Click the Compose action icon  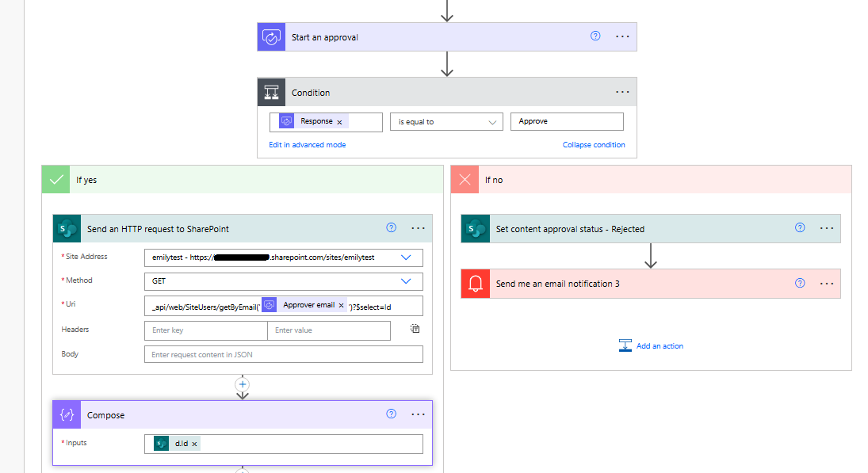67,415
